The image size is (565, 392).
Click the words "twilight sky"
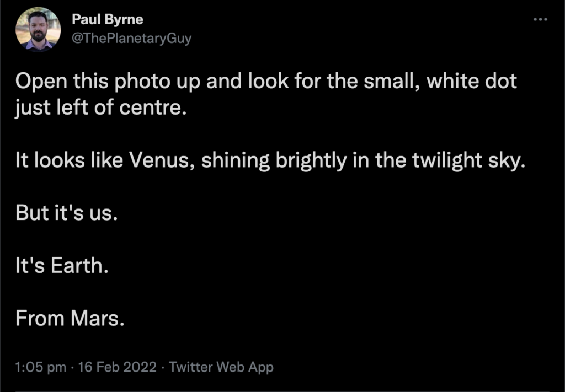pos(460,162)
